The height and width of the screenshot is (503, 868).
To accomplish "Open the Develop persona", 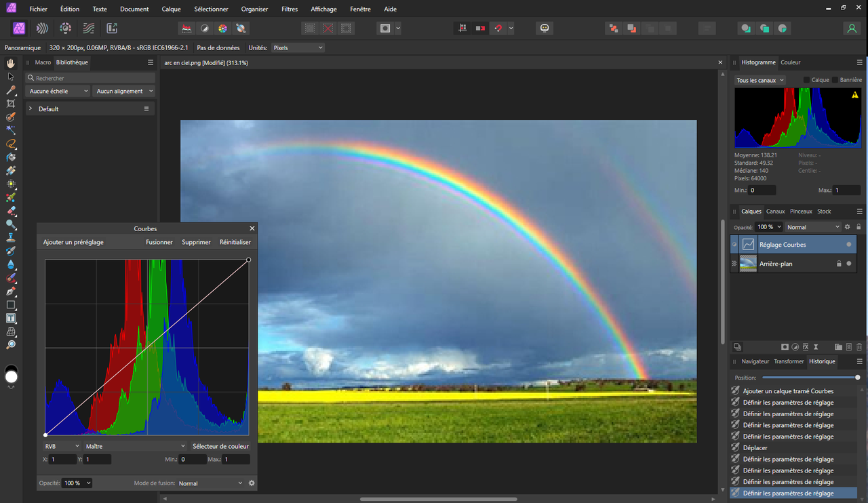I will tap(66, 28).
